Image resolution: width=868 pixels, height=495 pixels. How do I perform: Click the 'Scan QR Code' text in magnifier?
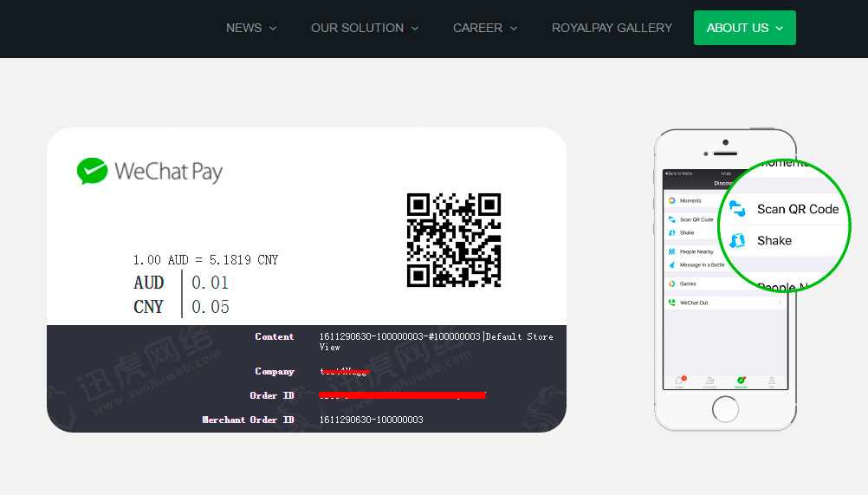[x=798, y=209]
